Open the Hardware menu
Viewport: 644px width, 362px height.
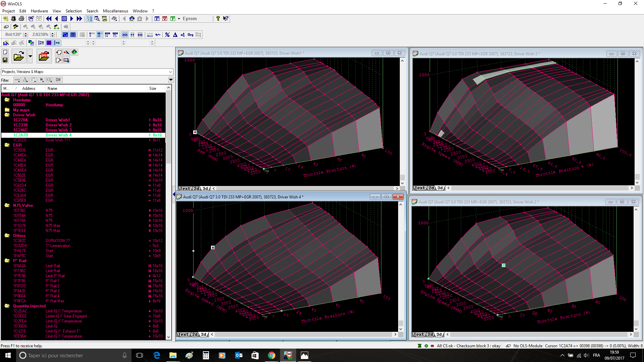click(39, 11)
